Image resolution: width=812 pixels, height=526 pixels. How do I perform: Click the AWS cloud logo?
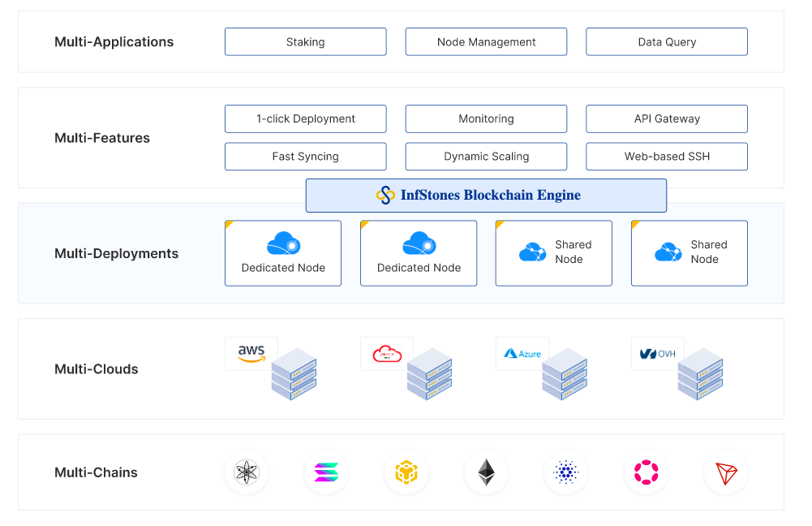point(251,353)
